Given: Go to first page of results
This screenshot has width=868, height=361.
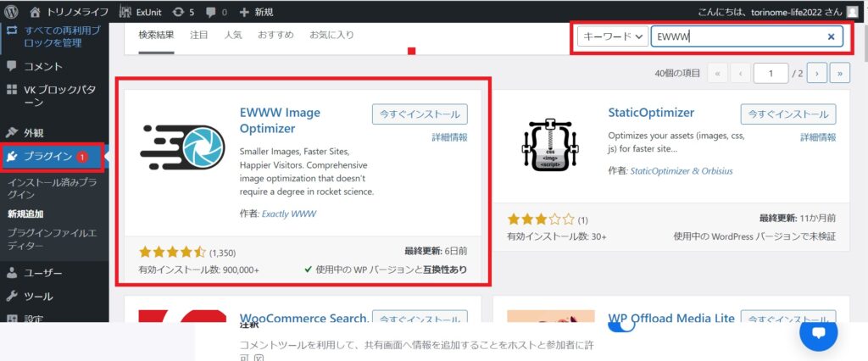Looking at the screenshot, I should point(717,73).
